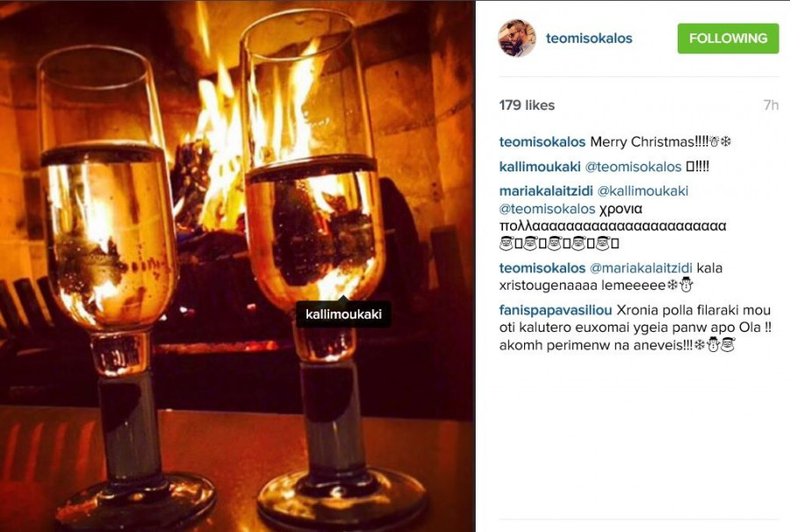This screenshot has width=790, height=532.
Task: Open teomisokalos from the kala xristougena reply
Action: [542, 268]
